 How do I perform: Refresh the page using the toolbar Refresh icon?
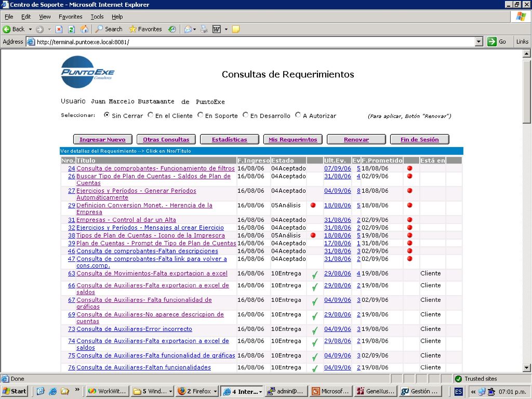71,29
